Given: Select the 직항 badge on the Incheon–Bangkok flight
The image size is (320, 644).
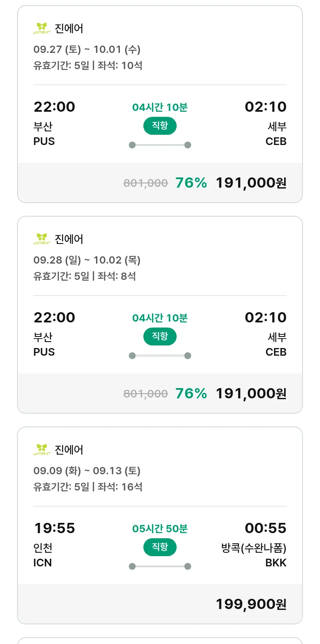Looking at the screenshot, I should tap(160, 547).
